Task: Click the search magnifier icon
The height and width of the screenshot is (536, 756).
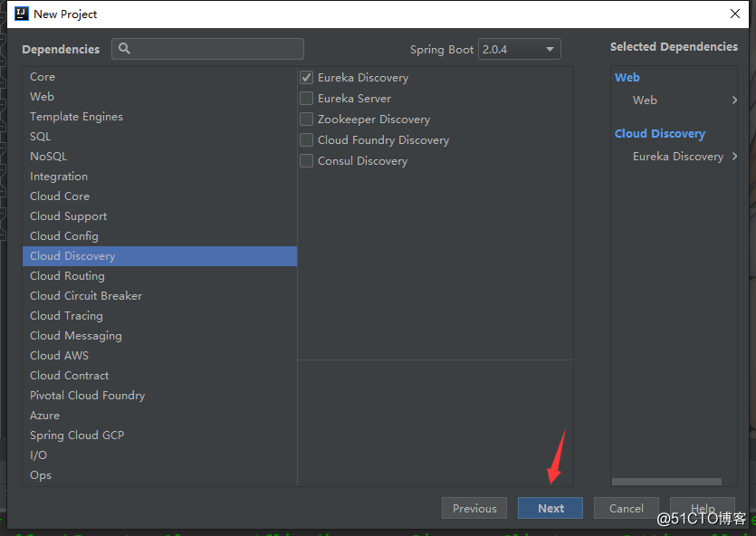Action: (124, 49)
